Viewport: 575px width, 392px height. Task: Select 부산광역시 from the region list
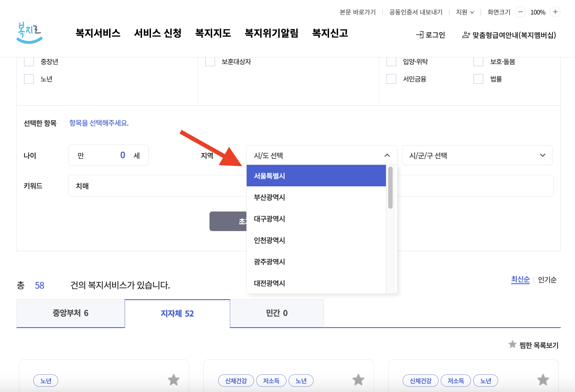click(x=269, y=198)
